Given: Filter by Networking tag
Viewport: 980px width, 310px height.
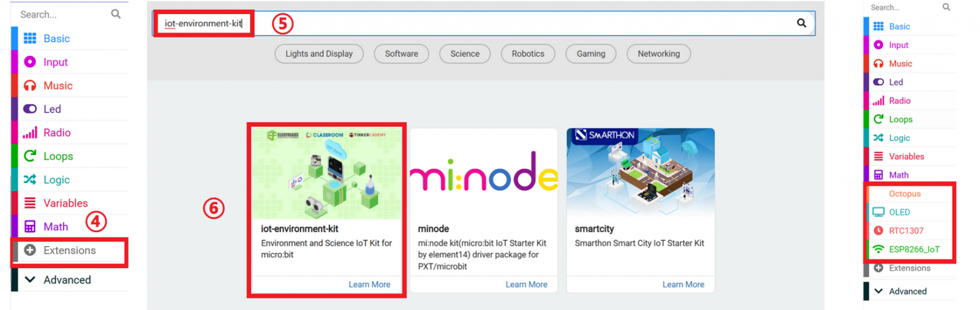Looking at the screenshot, I should click(x=658, y=54).
